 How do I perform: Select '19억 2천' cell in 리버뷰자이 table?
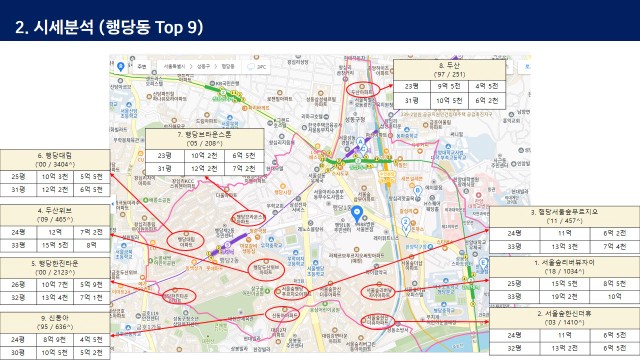click(564, 296)
